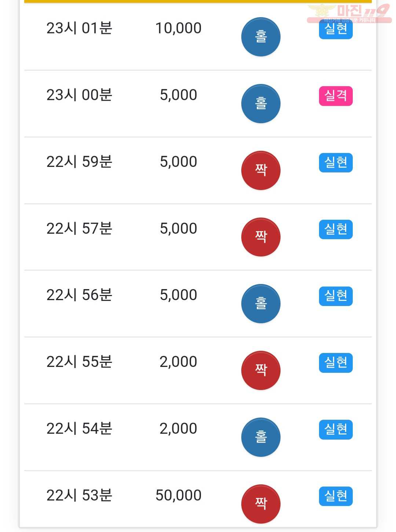396x532 pixels.
Task: Select the 실현 badge at 22시 57분
Action: tap(336, 229)
